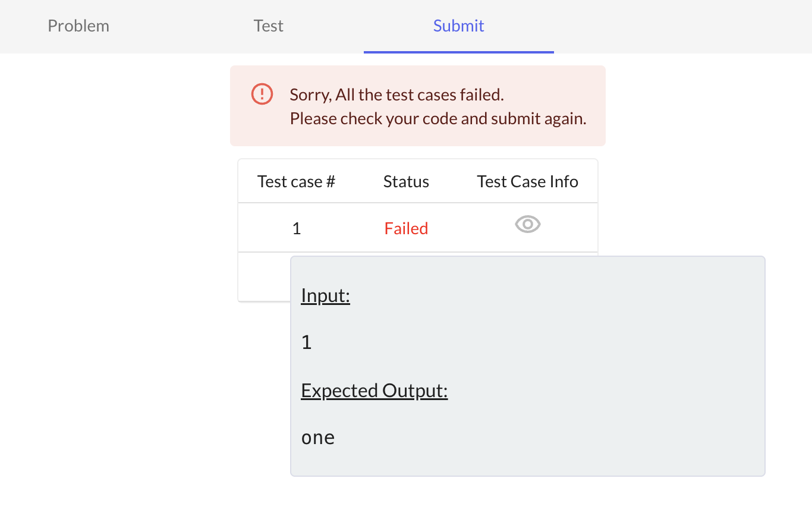Click the underlined Input: label
This screenshot has width=812, height=516.
point(325,295)
